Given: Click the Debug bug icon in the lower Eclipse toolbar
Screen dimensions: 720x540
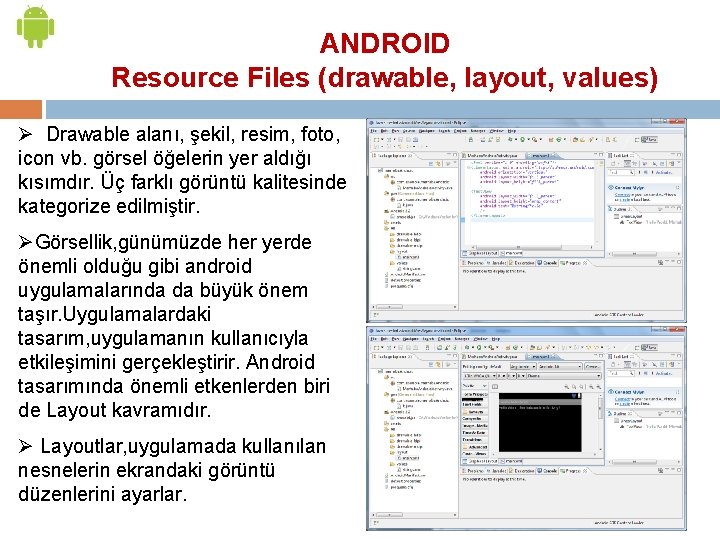Looking at the screenshot, I should coord(467,347).
